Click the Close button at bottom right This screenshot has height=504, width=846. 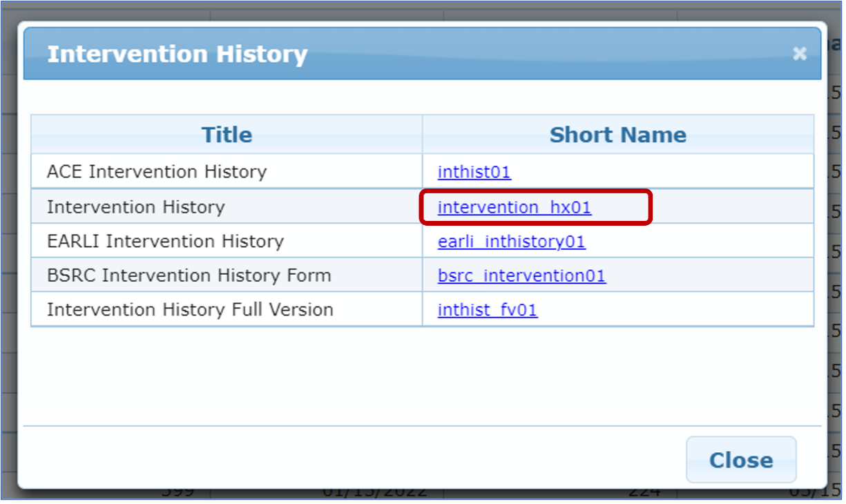click(x=740, y=460)
